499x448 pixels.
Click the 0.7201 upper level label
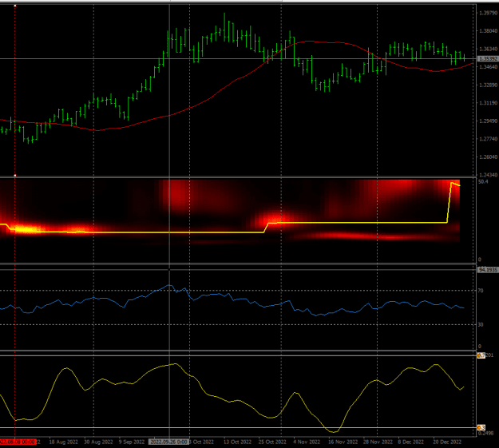(485, 355)
